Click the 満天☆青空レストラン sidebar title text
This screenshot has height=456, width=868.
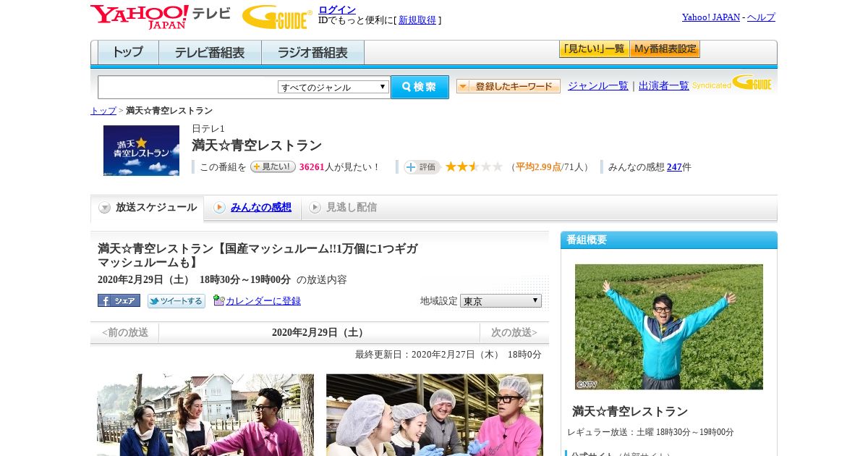(630, 411)
